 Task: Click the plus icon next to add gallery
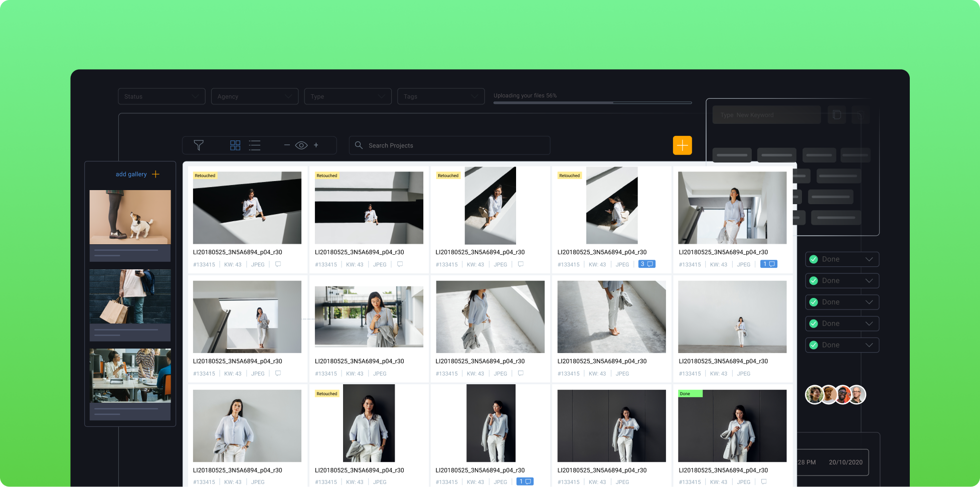(155, 174)
